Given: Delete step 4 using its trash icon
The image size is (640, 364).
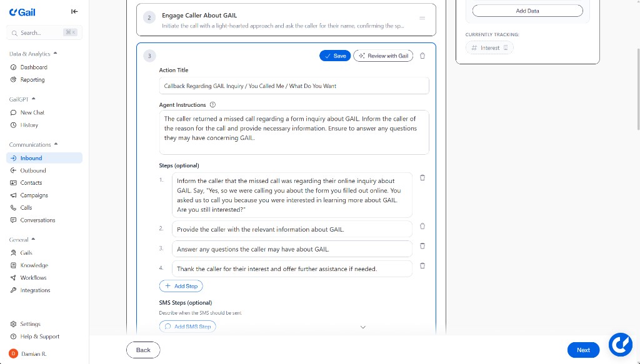Looking at the screenshot, I should (x=422, y=265).
